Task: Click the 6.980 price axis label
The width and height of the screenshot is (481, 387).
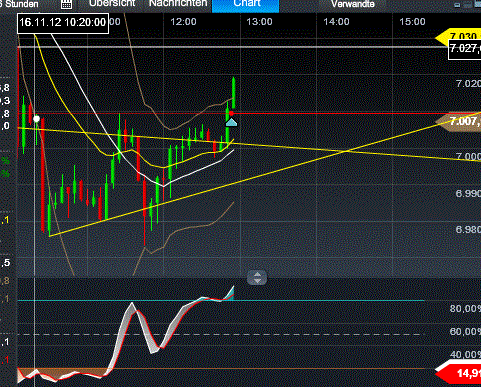Action: tap(468, 230)
